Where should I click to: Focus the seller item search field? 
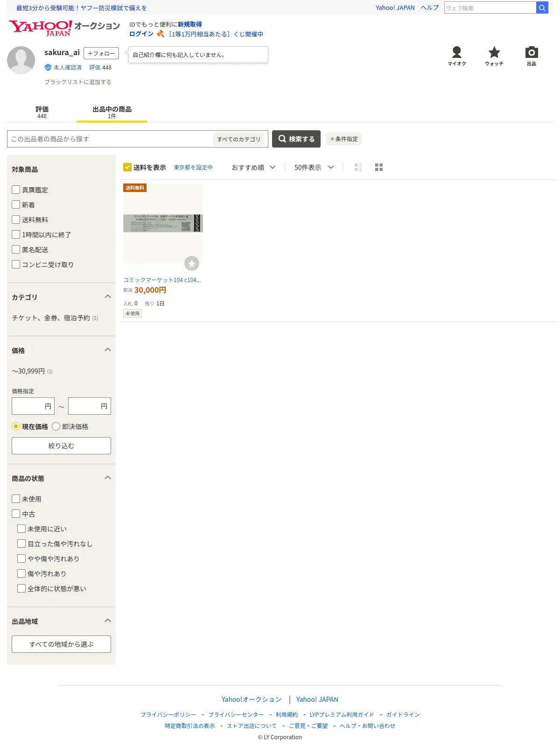110,139
